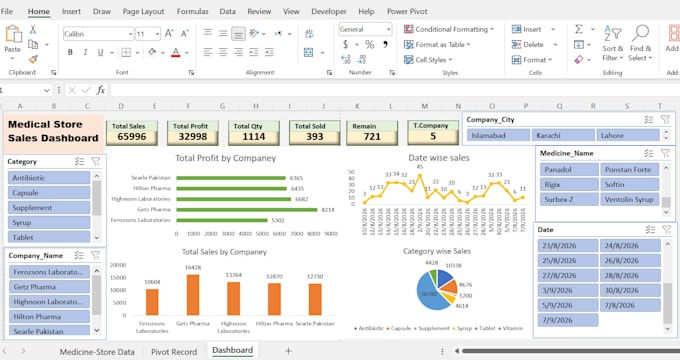Select Bottom Align icon
Viewport: 680px width, 360px height.
(x=238, y=33)
